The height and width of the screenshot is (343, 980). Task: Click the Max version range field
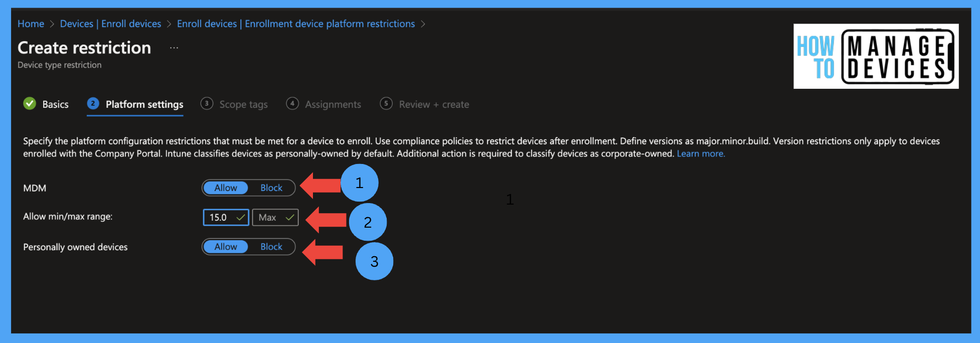275,217
